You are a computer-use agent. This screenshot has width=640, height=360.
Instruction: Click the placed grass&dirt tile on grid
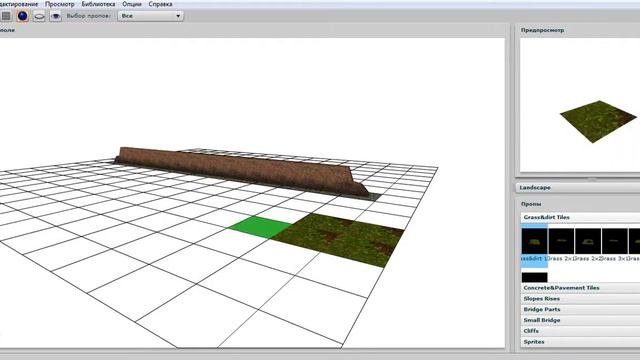339,240
